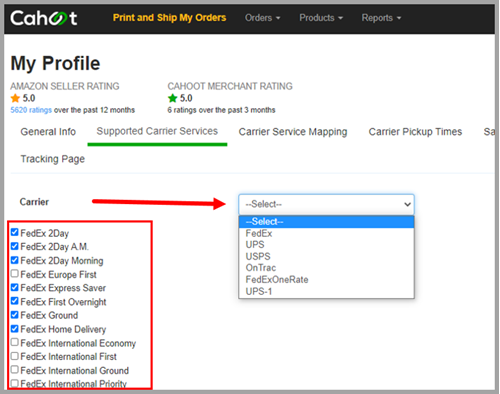Choose USPS in the carrier dropdown

[326, 256]
